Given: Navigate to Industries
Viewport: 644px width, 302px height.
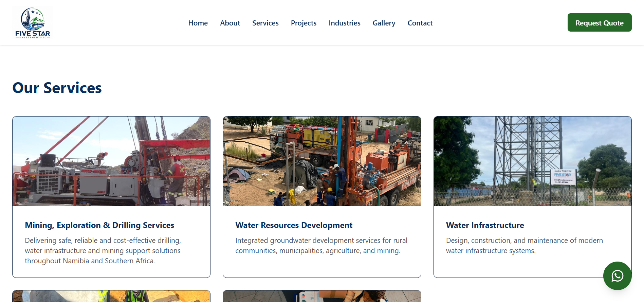Looking at the screenshot, I should [344, 23].
